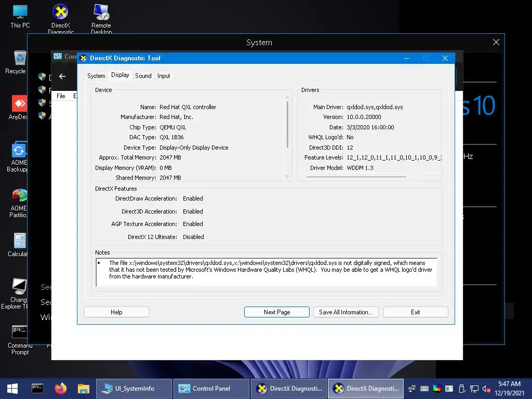The height and width of the screenshot is (399, 532).
Task: Click 'qxldod.sys,qxldod.sys' main driver value
Action: (x=375, y=107)
